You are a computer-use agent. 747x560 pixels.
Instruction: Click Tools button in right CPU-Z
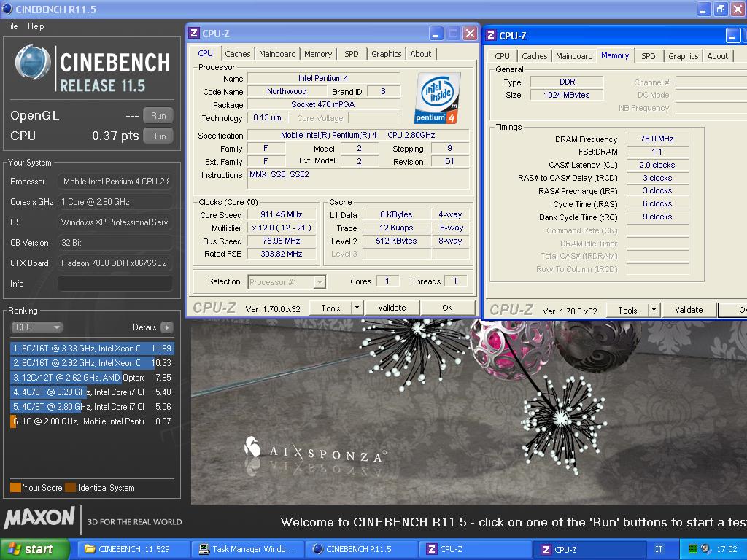point(627,311)
